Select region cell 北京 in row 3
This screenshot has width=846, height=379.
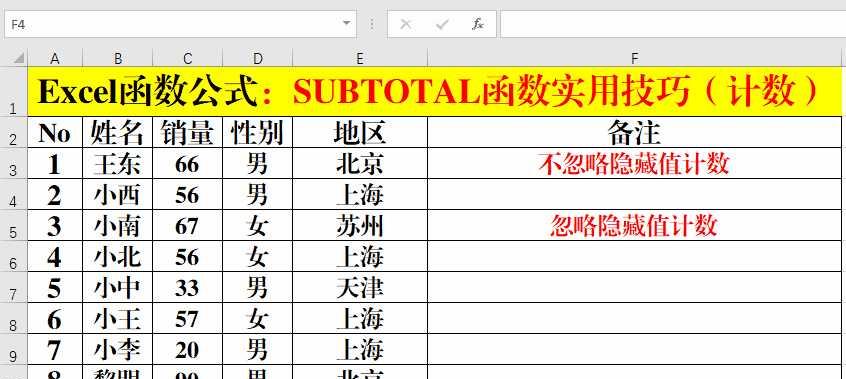pyautogui.click(x=360, y=164)
